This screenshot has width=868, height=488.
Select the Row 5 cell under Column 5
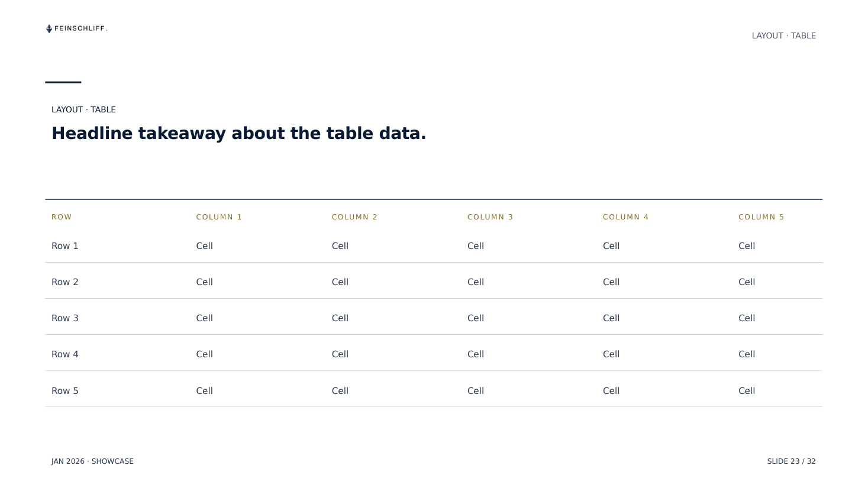(x=746, y=391)
